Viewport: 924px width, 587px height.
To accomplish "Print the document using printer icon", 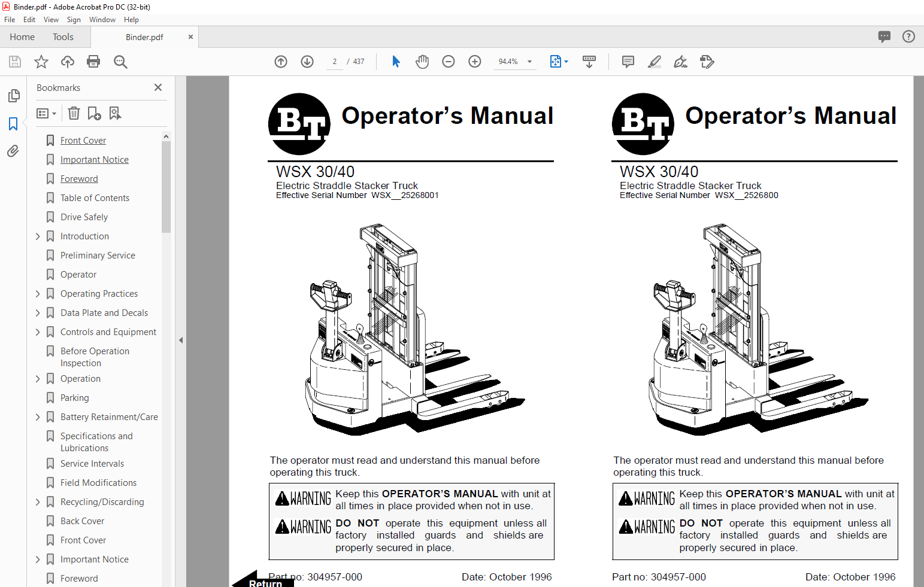I will 93,62.
